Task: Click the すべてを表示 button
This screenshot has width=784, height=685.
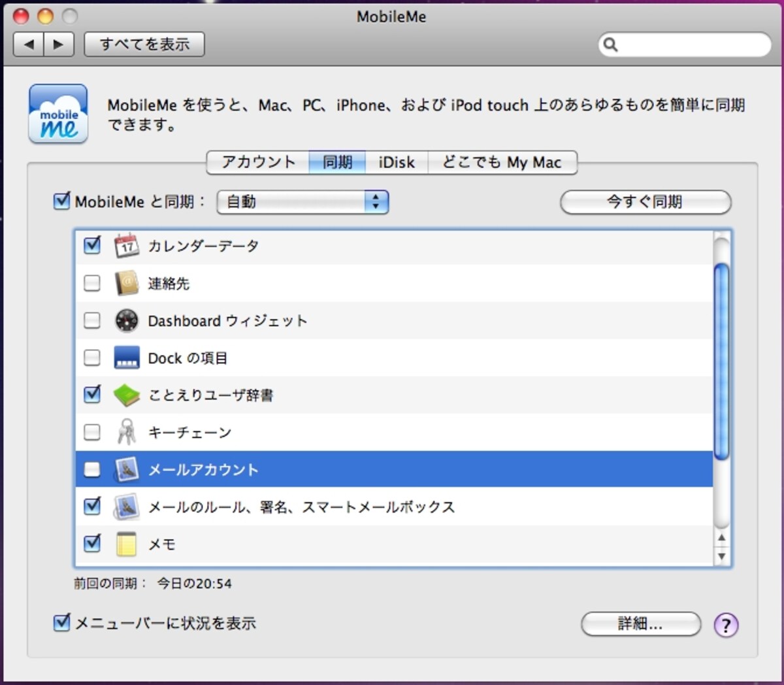Action: 144,44
